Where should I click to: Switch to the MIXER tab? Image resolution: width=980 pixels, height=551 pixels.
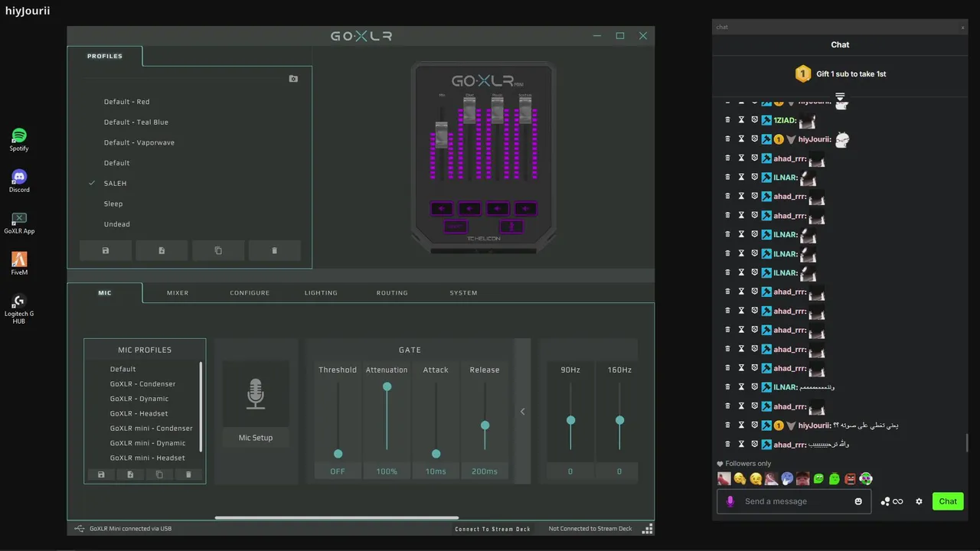coord(178,293)
